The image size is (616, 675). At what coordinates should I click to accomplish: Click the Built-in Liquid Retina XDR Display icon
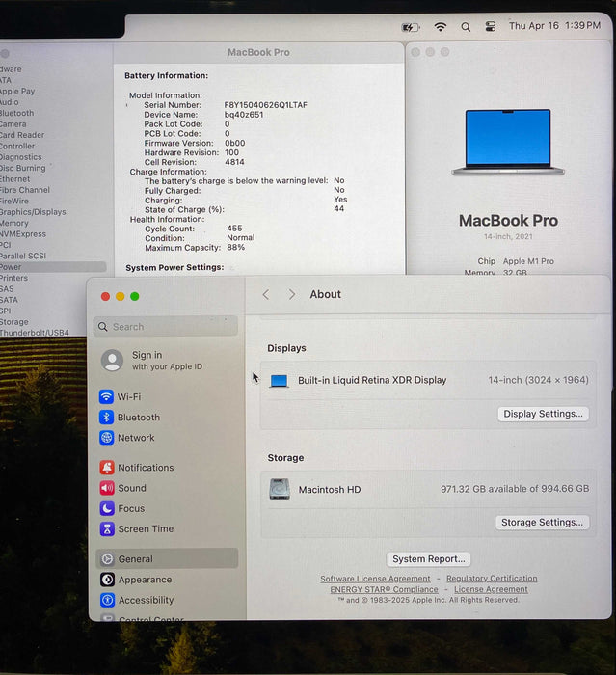pos(279,381)
